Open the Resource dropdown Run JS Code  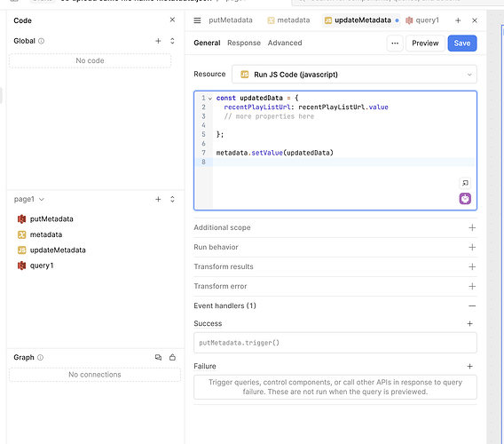[x=354, y=75]
